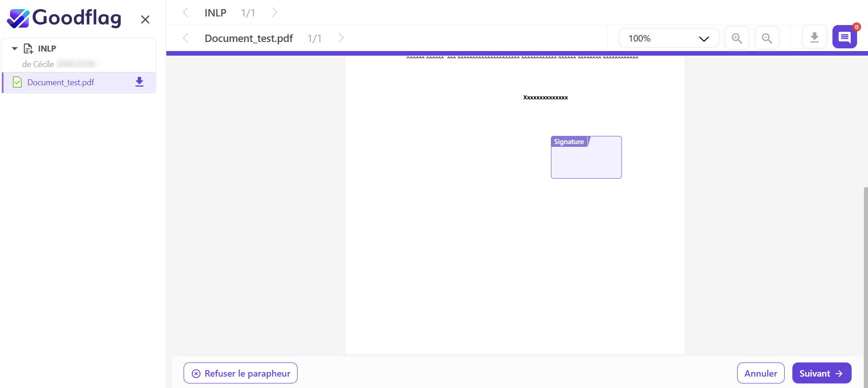Go to next document arrow

click(x=341, y=38)
